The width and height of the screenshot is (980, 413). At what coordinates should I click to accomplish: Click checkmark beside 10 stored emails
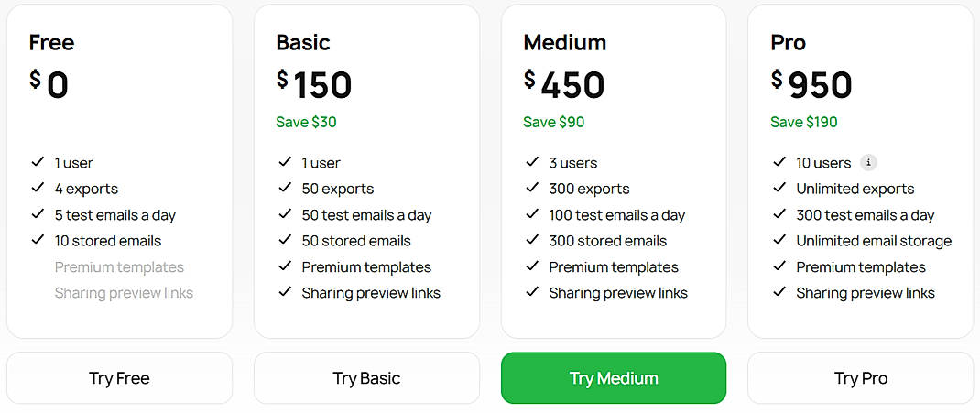(38, 241)
